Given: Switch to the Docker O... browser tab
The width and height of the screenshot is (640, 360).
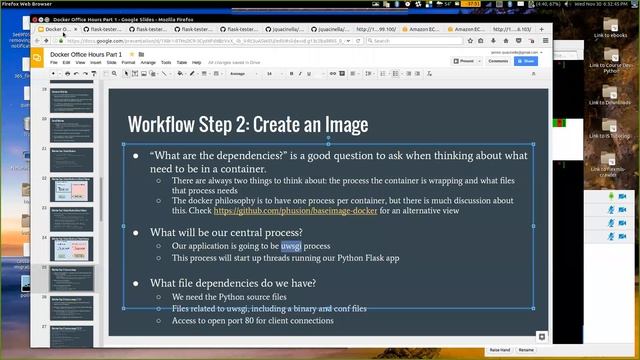Looking at the screenshot, I should point(57,29).
